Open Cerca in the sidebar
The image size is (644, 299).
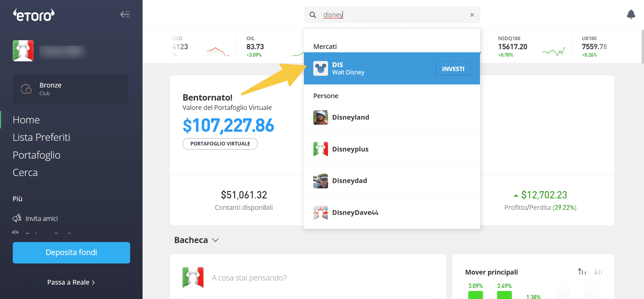click(x=25, y=172)
